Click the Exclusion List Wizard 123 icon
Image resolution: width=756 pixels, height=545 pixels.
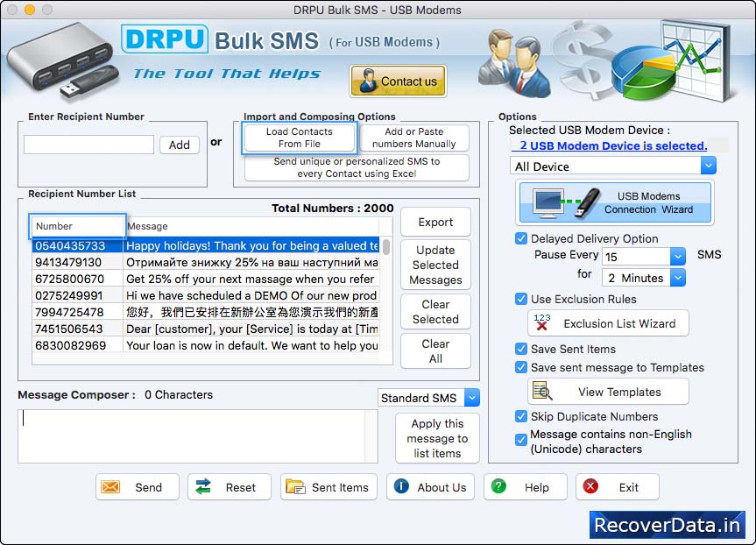click(542, 322)
